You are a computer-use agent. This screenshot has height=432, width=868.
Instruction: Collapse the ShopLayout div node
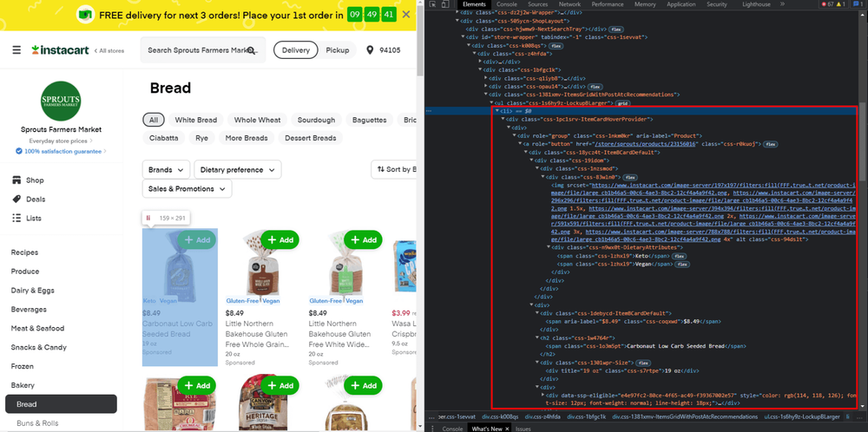tap(458, 21)
